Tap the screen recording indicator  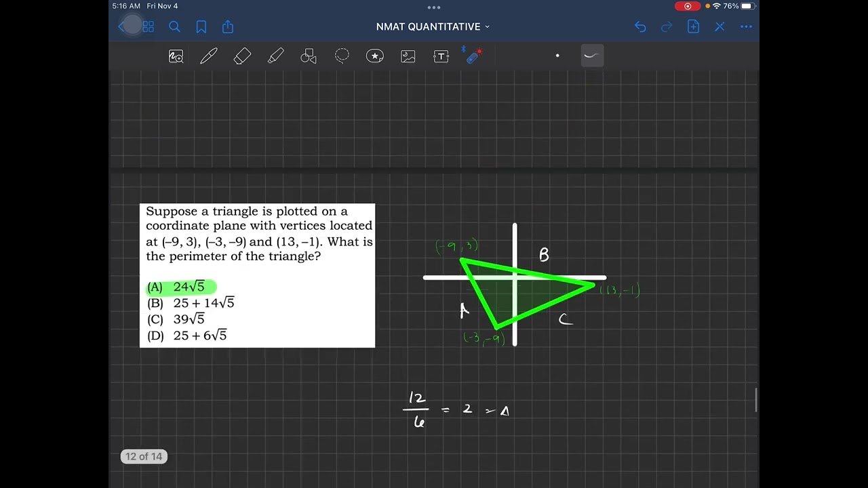point(688,6)
